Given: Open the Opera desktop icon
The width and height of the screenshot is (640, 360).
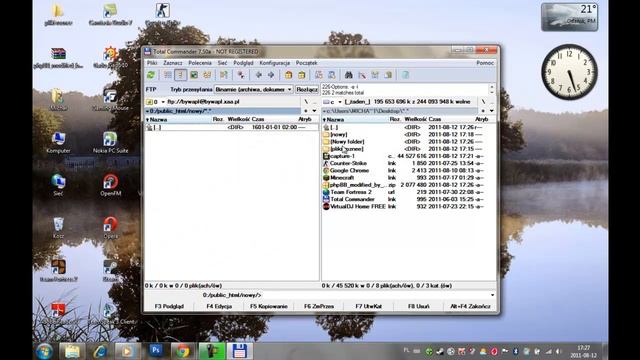Looking at the screenshot, I should point(110,228).
